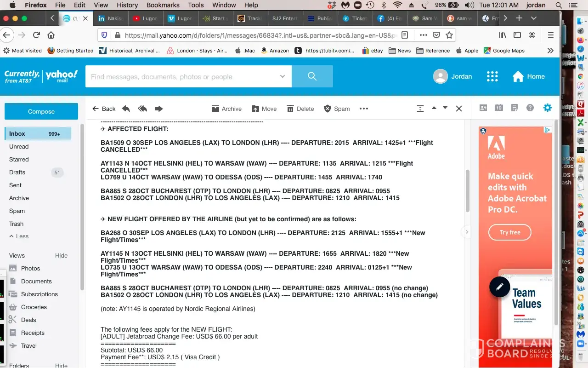Collapse the folder list with Less

tap(19, 236)
